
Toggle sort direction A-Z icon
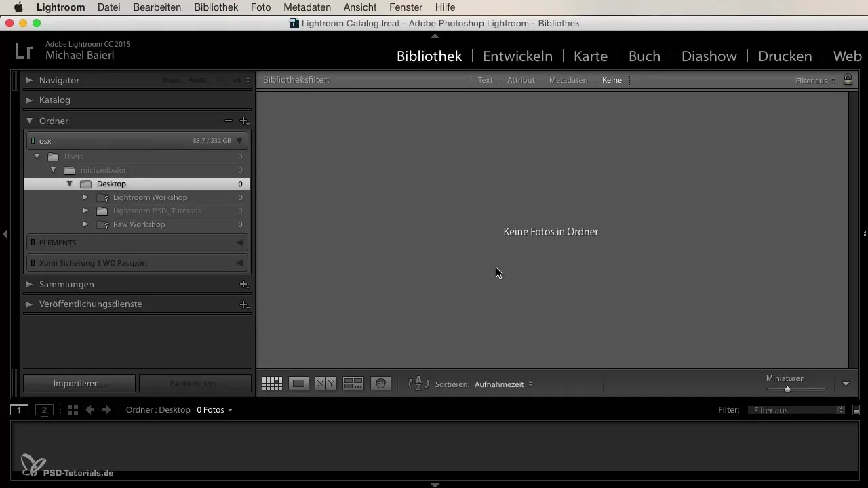418,384
